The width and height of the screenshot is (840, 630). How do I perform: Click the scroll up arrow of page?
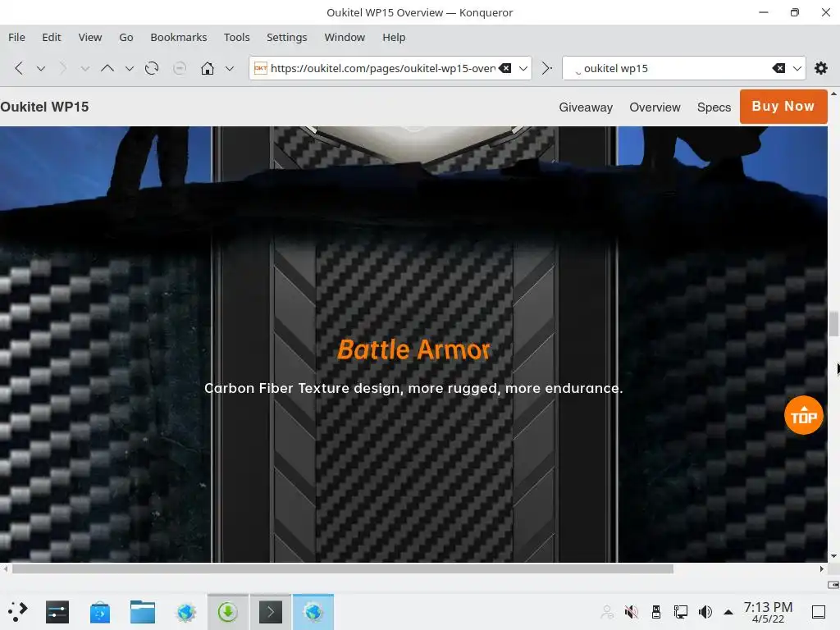[x=833, y=94]
